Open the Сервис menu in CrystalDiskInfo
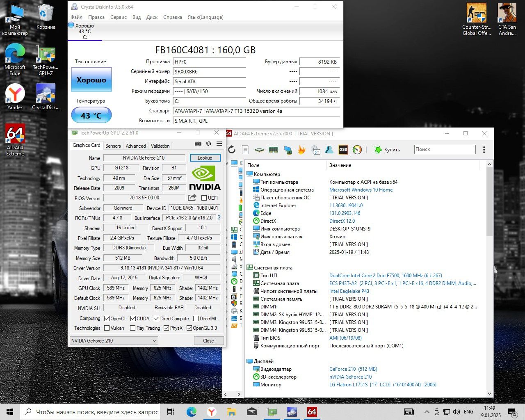This screenshot has width=525, height=420. click(119, 17)
